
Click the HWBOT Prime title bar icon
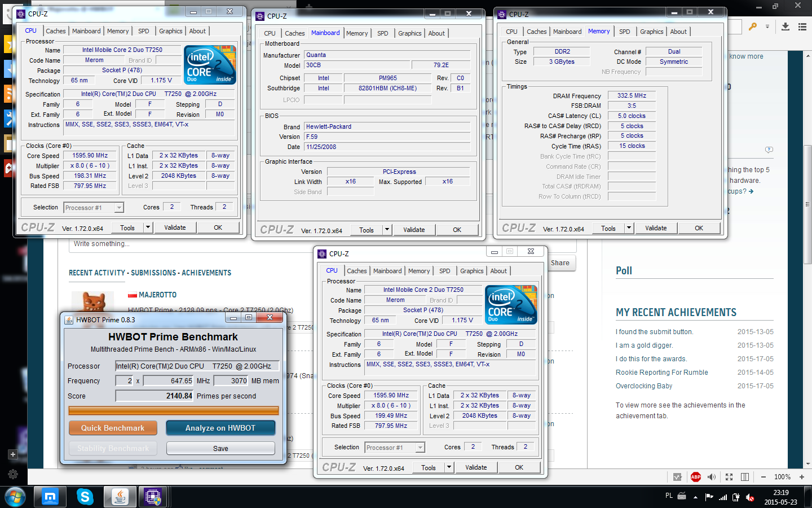pyautogui.click(x=69, y=319)
